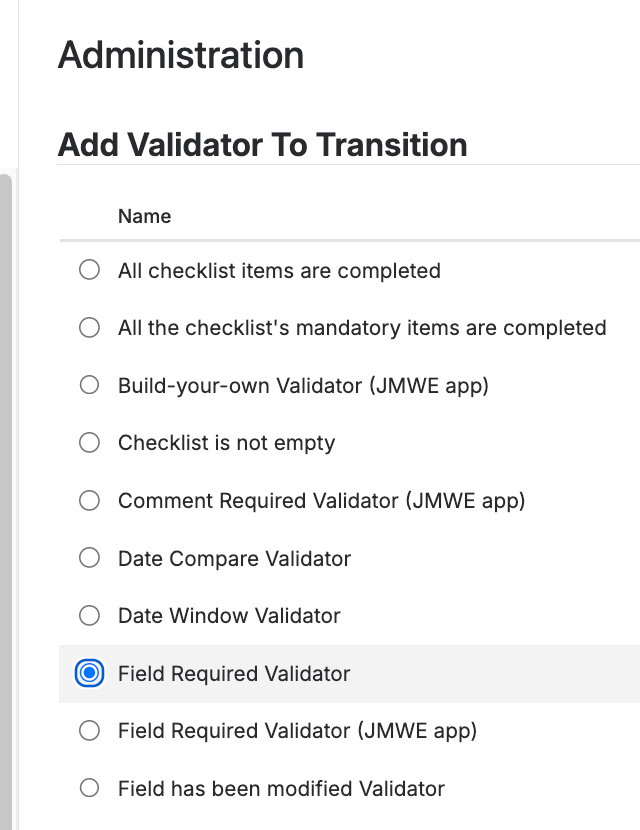
Task: Click 'Build-your-own Validator (JMWE app)' label text
Action: click(303, 385)
